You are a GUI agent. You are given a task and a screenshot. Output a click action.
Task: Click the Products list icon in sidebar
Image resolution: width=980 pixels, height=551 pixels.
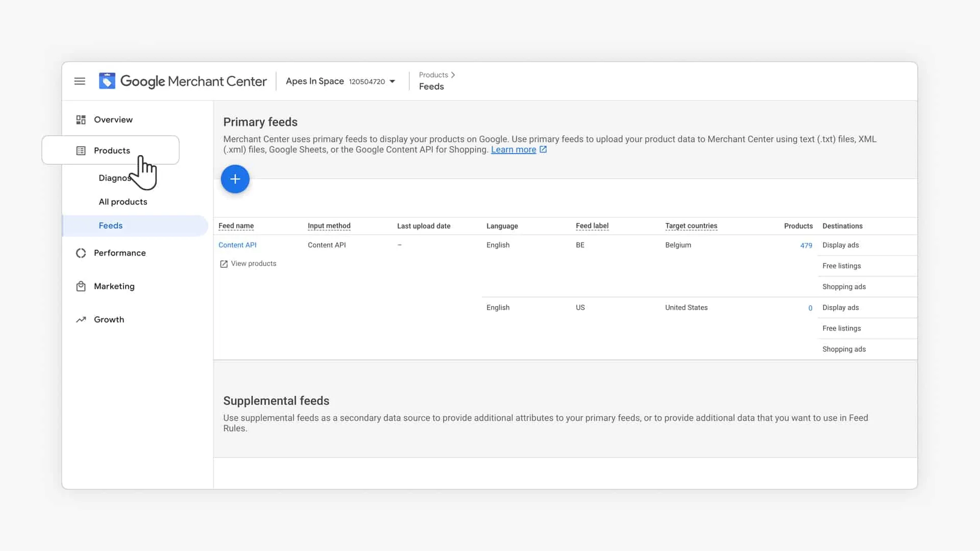(81, 151)
